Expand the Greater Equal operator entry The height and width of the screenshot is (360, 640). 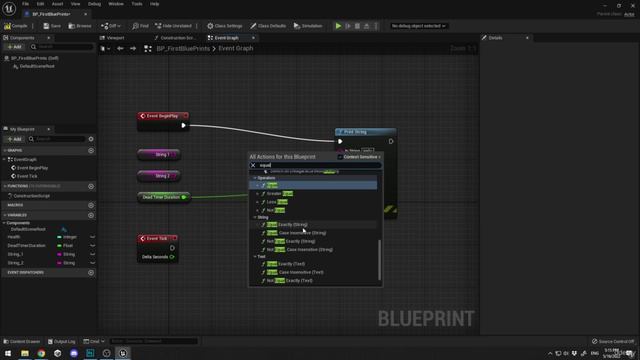[257, 193]
